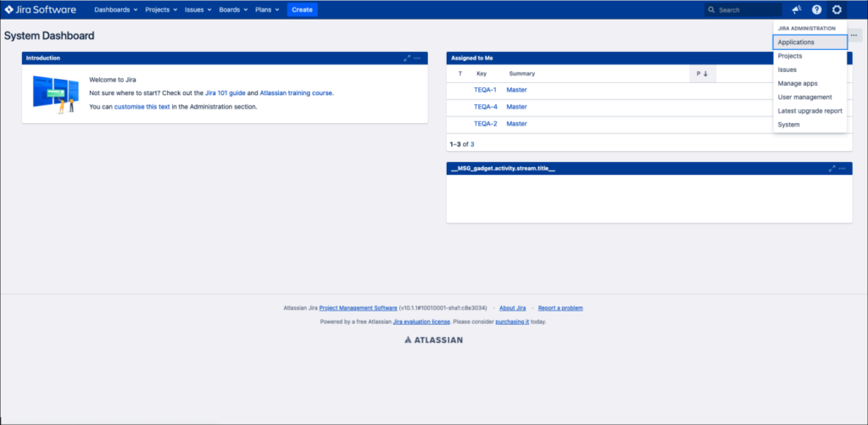Click the help question mark icon
This screenshot has width=868, height=425.
point(817,9)
